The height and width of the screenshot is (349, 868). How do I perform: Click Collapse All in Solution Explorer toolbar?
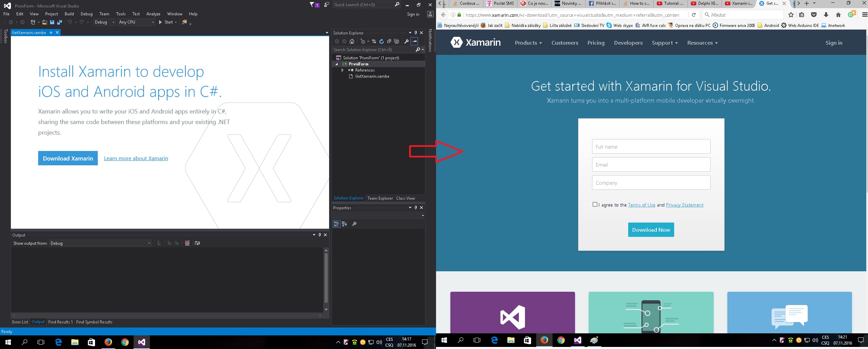click(389, 41)
